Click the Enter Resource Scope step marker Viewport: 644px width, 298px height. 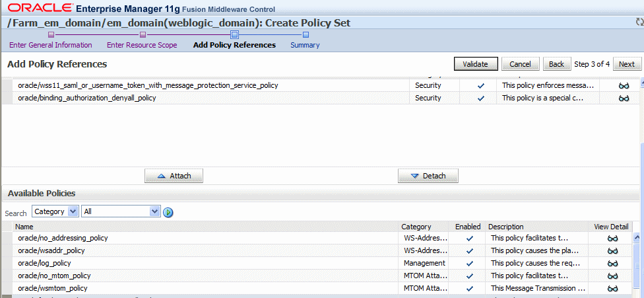point(143,35)
